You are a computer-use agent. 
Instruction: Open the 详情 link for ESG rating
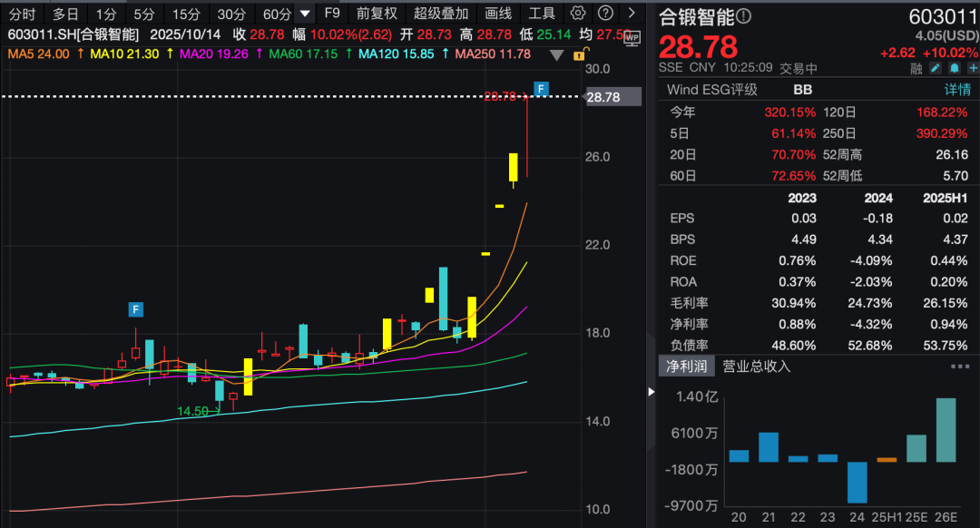tap(957, 90)
